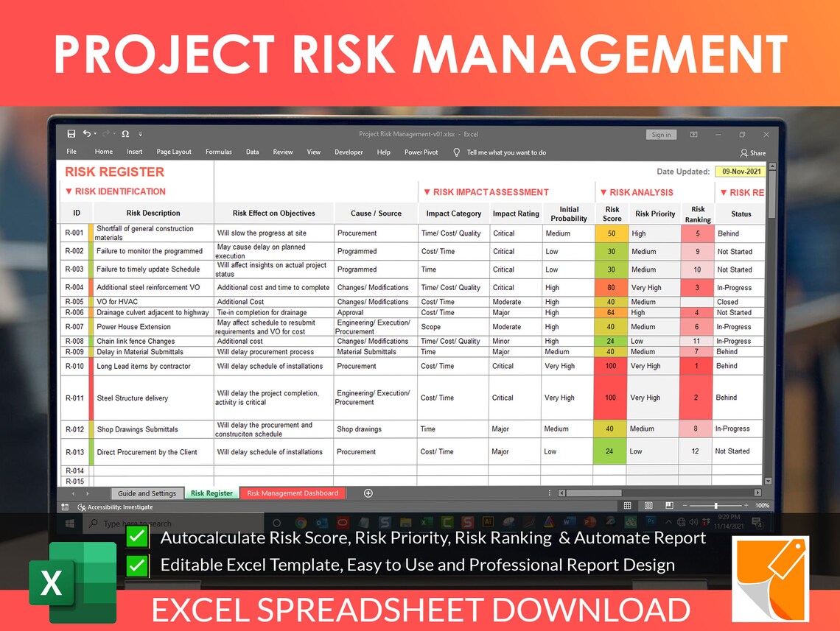Select the Date Updated cell showing 09-Nov-2021
The height and width of the screenshot is (631, 840).
pos(743,172)
